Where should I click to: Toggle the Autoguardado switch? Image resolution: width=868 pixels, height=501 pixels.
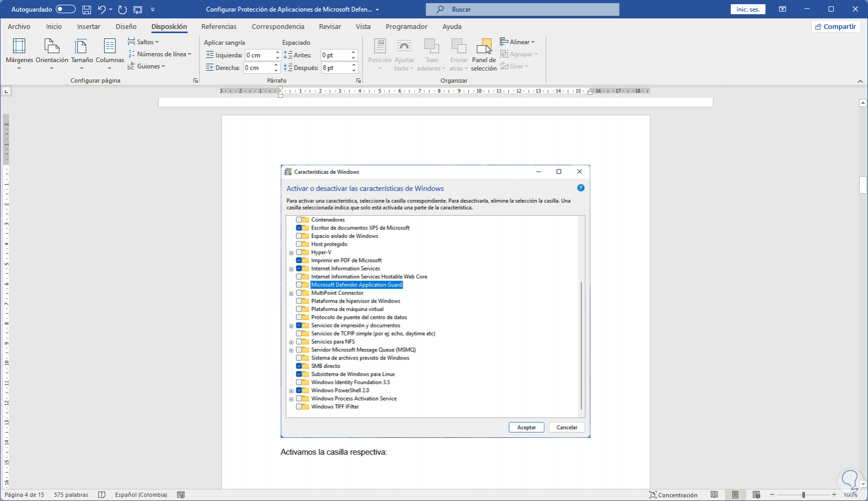click(x=66, y=9)
